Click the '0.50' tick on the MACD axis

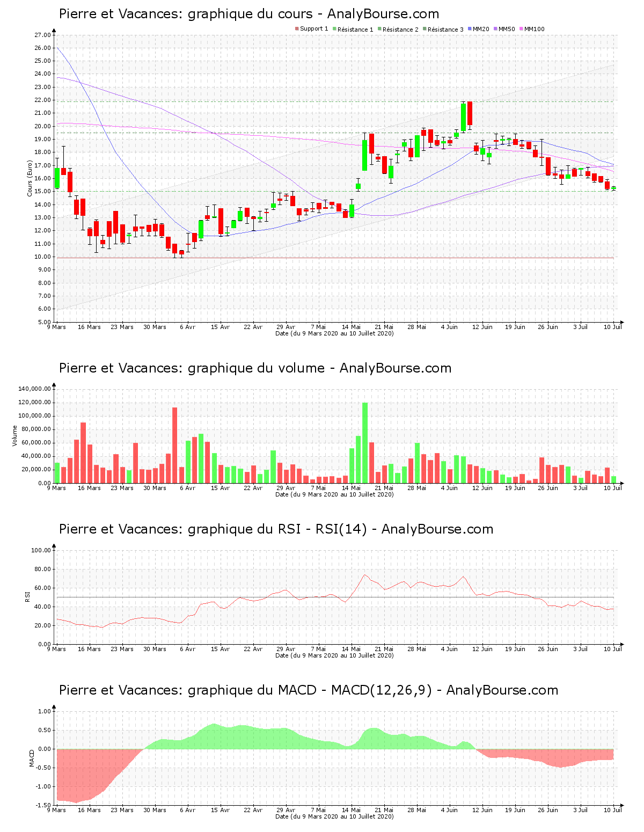click(45, 730)
